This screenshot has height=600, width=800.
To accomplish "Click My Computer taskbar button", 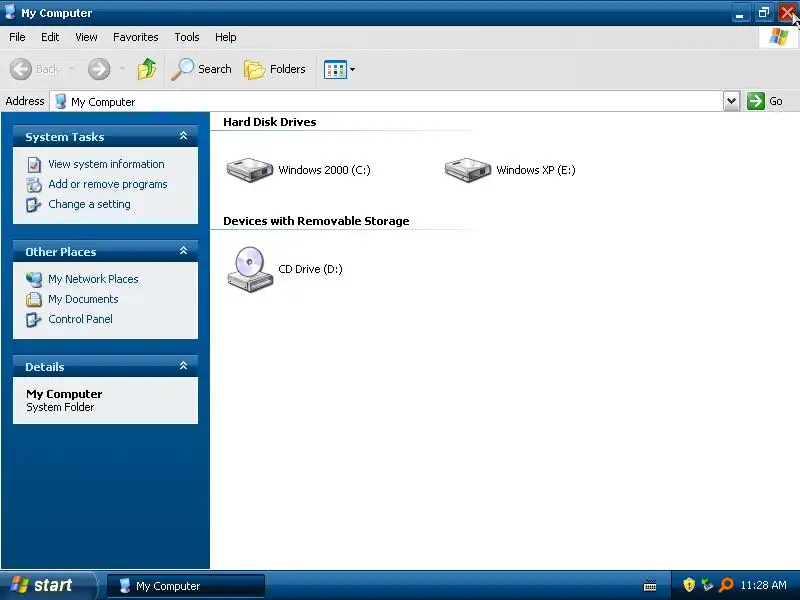I will pyautogui.click(x=186, y=586).
